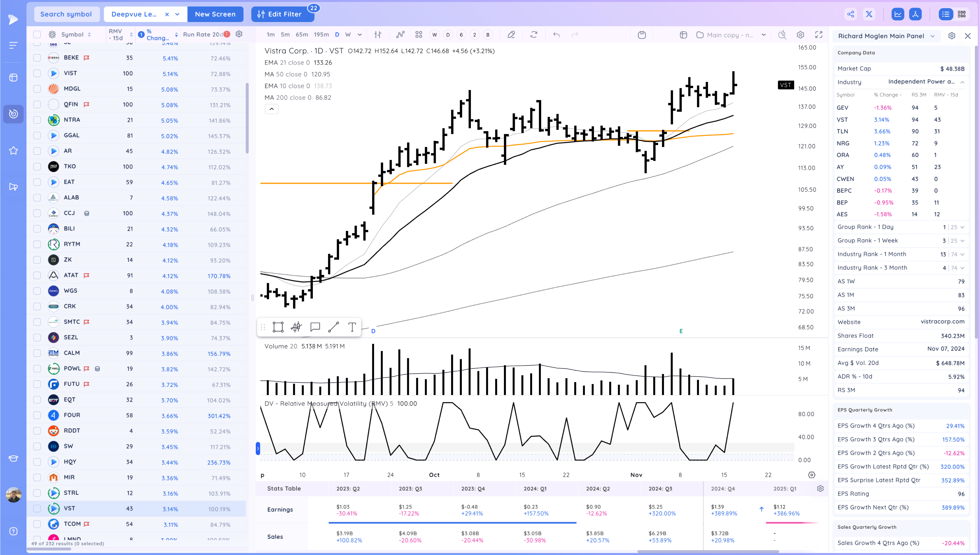Check the box for BEKE row
The image size is (980, 555).
coord(37,58)
